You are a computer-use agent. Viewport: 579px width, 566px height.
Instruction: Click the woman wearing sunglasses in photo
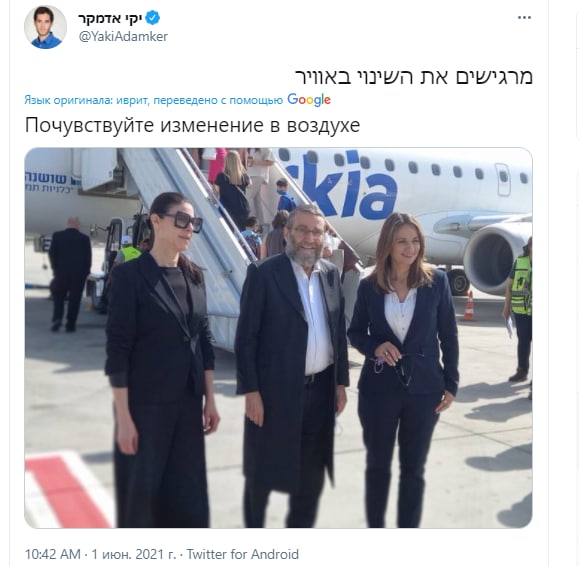(x=161, y=360)
